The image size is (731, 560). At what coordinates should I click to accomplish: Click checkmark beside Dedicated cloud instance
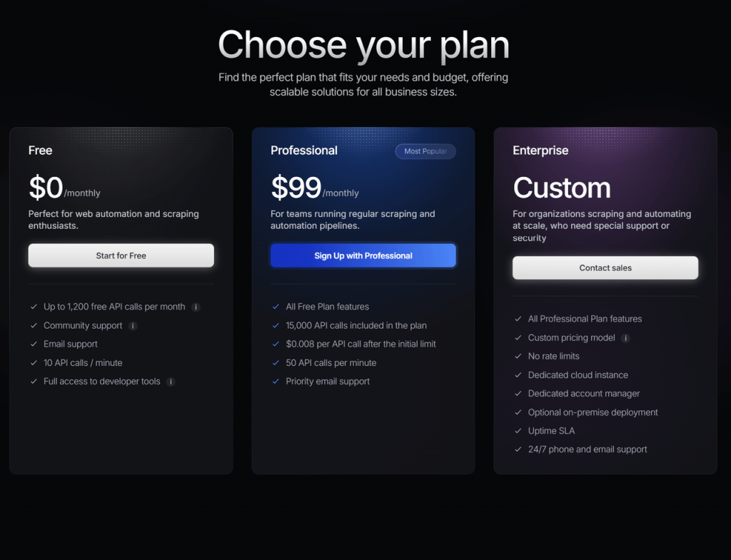pos(518,375)
